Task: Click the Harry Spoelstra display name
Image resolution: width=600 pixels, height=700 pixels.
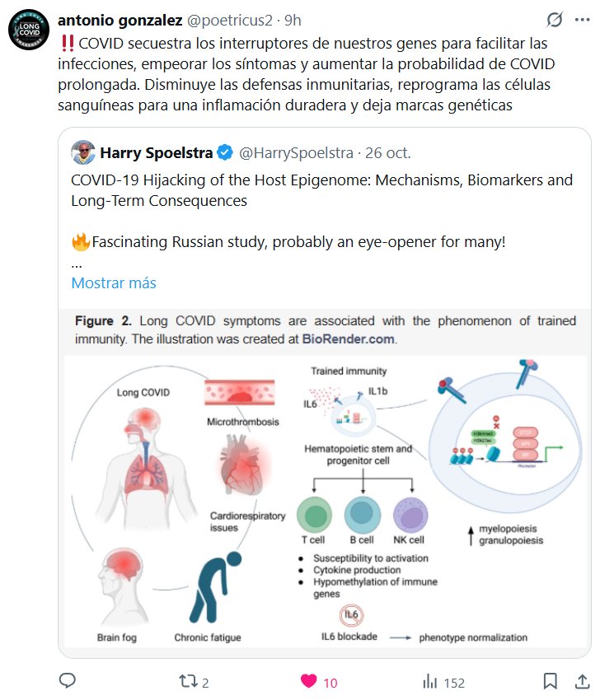Action: 155,152
